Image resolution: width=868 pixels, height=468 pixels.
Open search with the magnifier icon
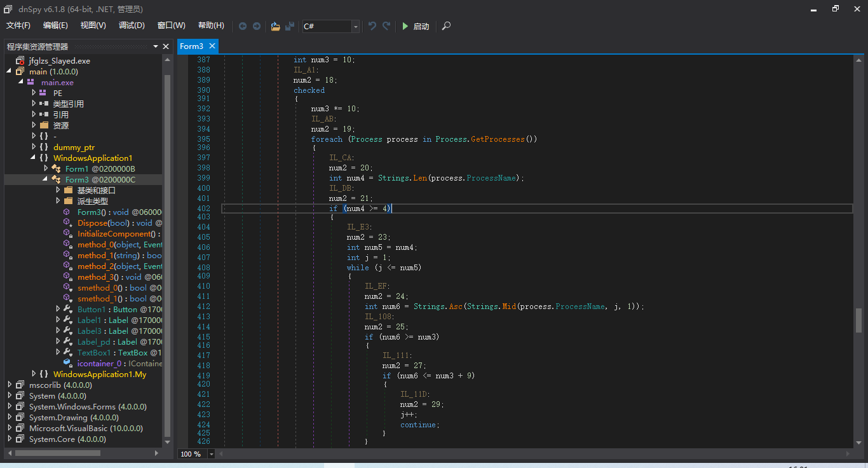[x=447, y=26]
